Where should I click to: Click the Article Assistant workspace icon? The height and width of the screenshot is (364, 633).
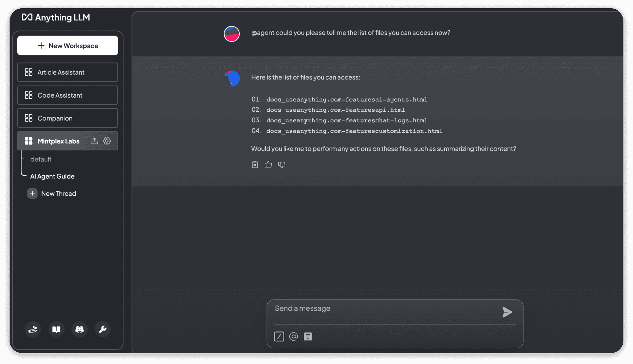(x=29, y=72)
